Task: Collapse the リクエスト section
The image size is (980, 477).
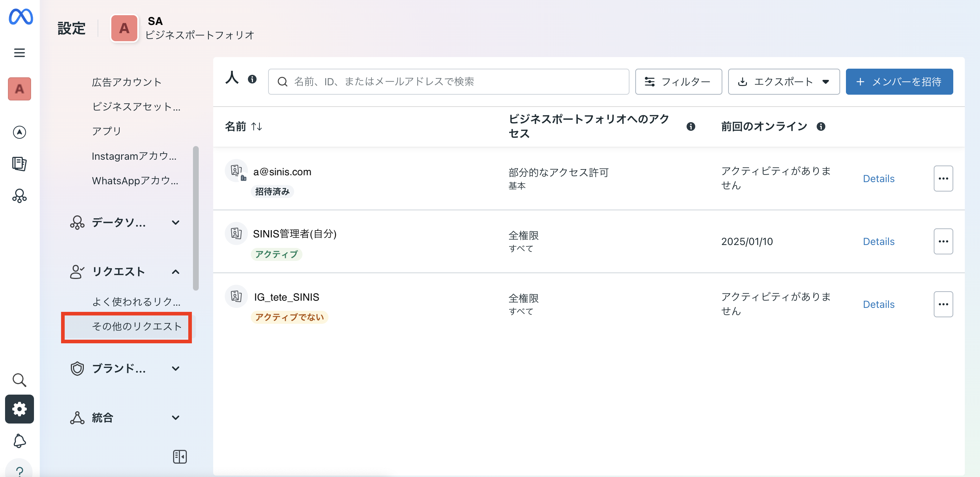Action: [175, 272]
